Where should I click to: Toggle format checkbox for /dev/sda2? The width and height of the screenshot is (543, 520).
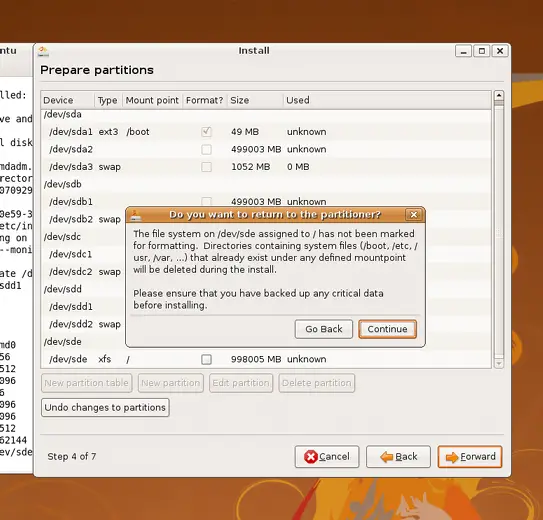(x=206, y=150)
